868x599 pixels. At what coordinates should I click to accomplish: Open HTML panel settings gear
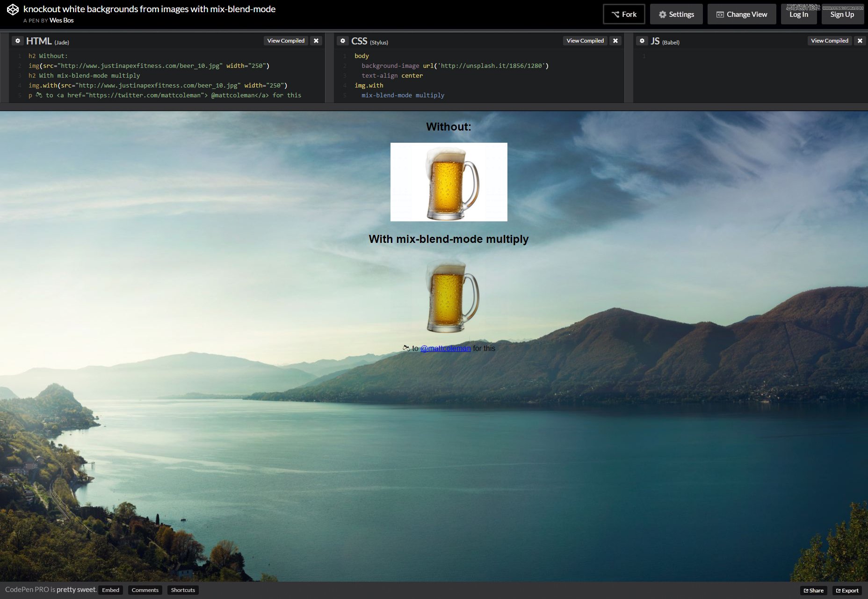pyautogui.click(x=18, y=41)
